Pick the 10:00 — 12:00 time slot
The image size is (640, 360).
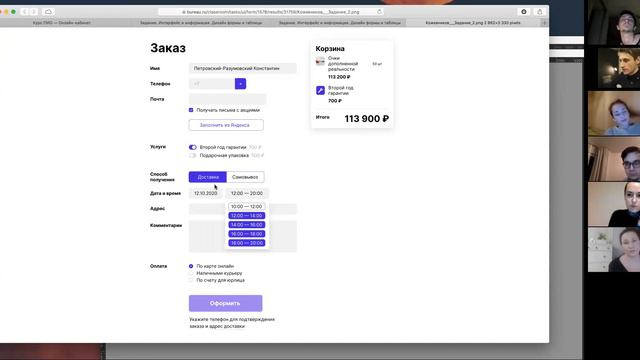tap(247, 207)
